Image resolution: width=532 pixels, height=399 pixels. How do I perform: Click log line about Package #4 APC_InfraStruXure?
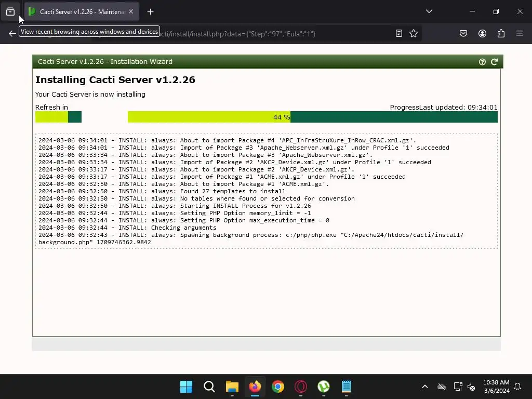(228, 140)
